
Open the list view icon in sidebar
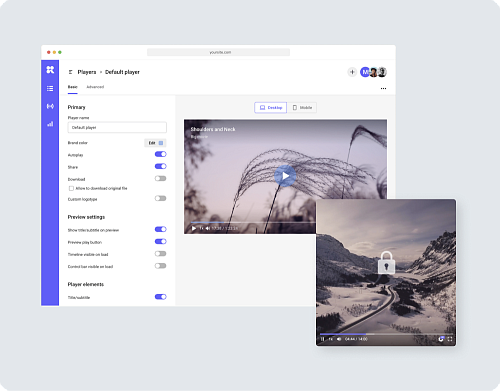50,88
